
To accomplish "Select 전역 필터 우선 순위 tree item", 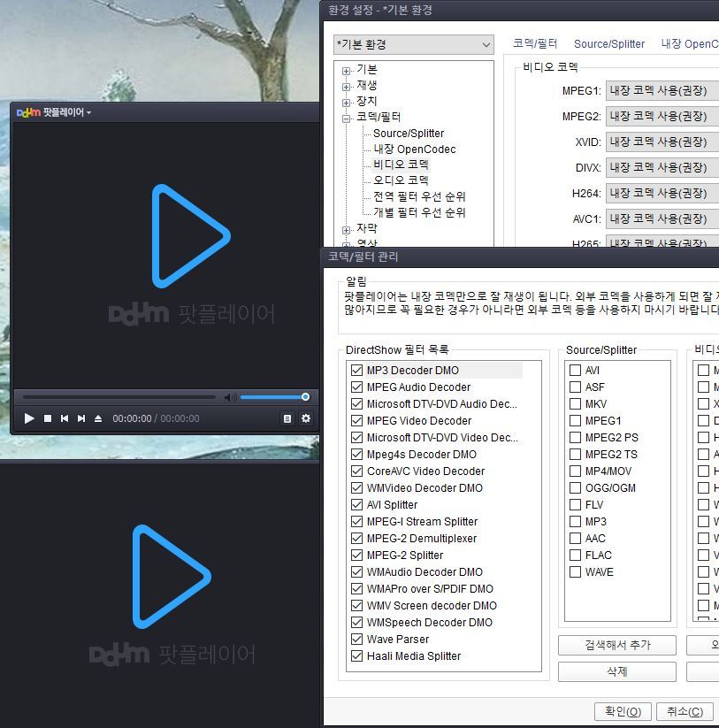I will [419, 196].
